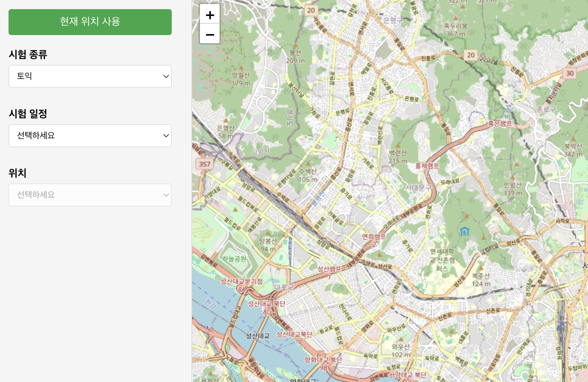Zoom out of the map

pyautogui.click(x=210, y=34)
